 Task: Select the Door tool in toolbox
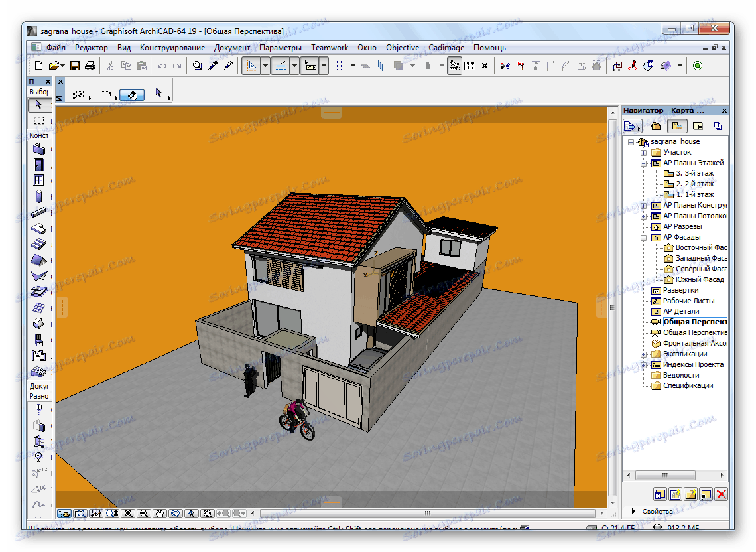(x=38, y=165)
